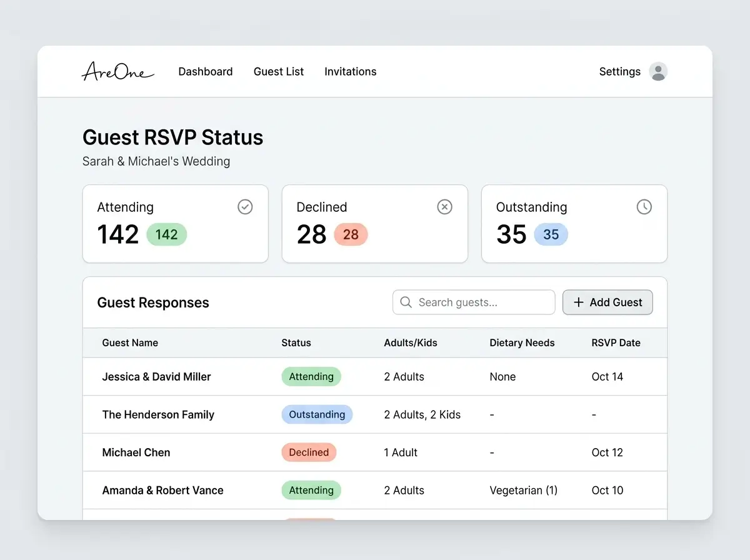Click the 'Guest RSVP Status' page heading
Viewport: 750px width, 560px height.
(173, 137)
